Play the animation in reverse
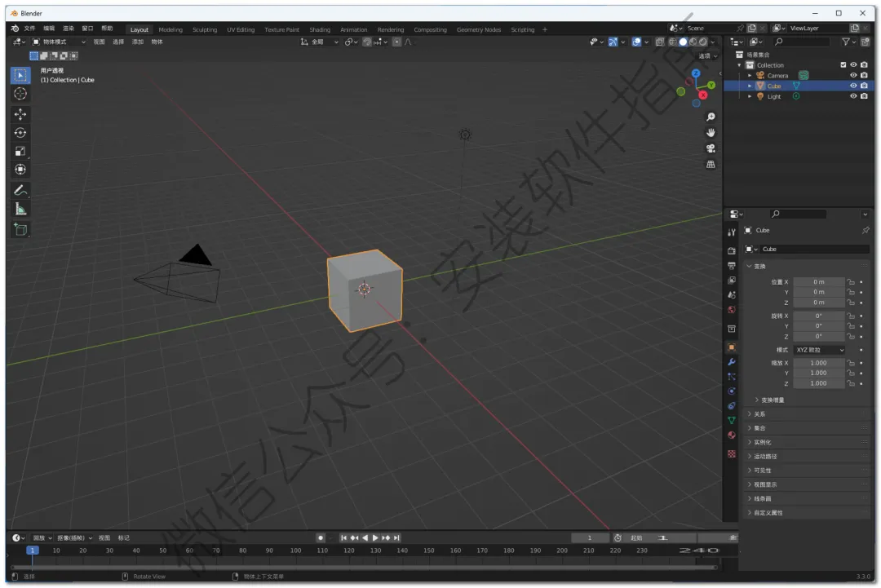This screenshot has height=588, width=881. (x=365, y=538)
